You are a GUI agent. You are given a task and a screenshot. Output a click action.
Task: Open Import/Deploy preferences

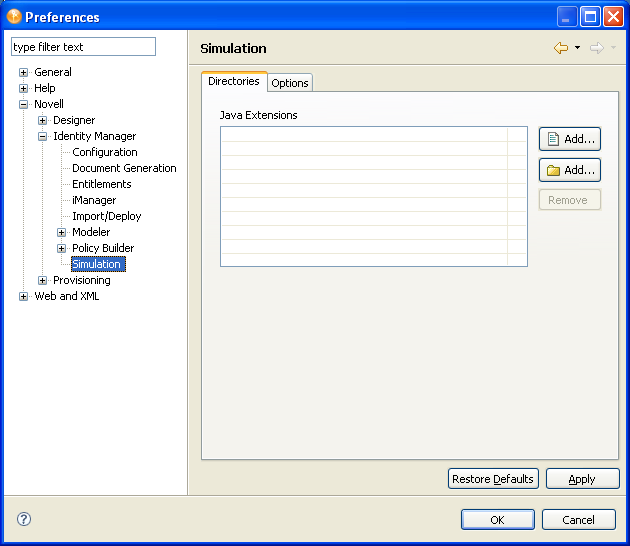pyautogui.click(x=107, y=216)
